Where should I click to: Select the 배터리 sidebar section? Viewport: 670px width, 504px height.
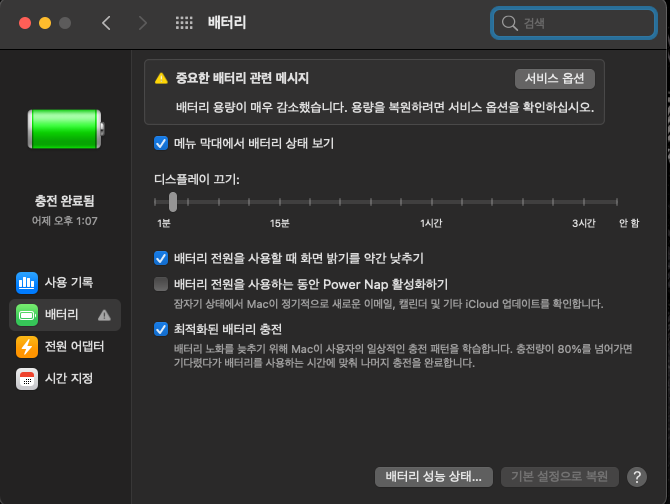pos(65,315)
